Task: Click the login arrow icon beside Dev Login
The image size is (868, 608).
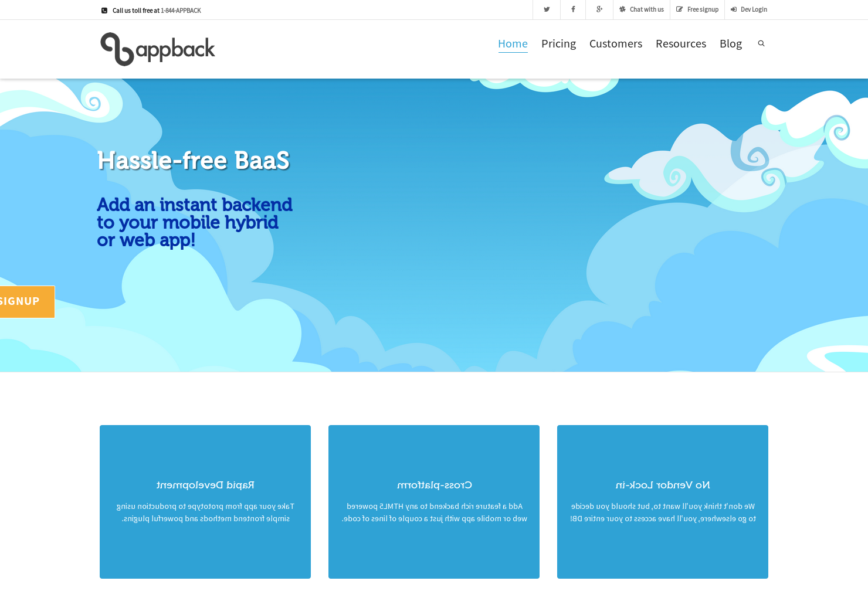Action: 733,9
